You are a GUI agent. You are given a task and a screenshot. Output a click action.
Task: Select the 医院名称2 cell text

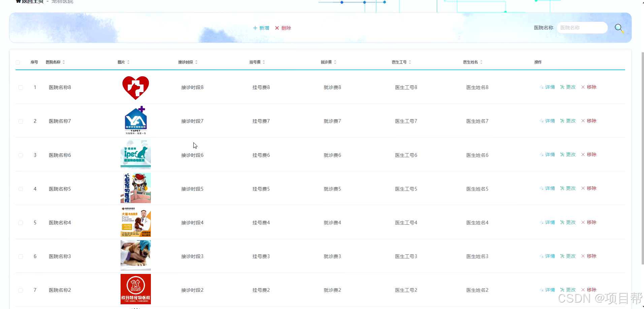pyautogui.click(x=60, y=290)
